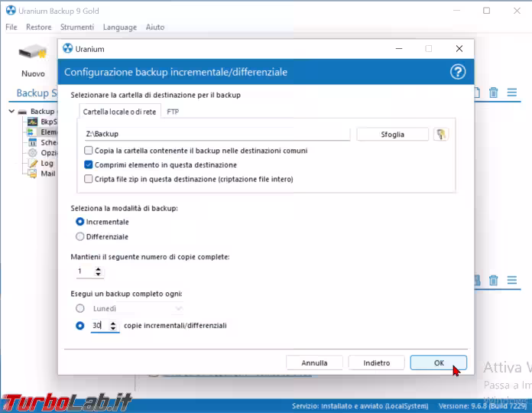The width and height of the screenshot is (532, 413).
Task: Click the Nuovo new backup drive icon
Action: tap(33, 53)
